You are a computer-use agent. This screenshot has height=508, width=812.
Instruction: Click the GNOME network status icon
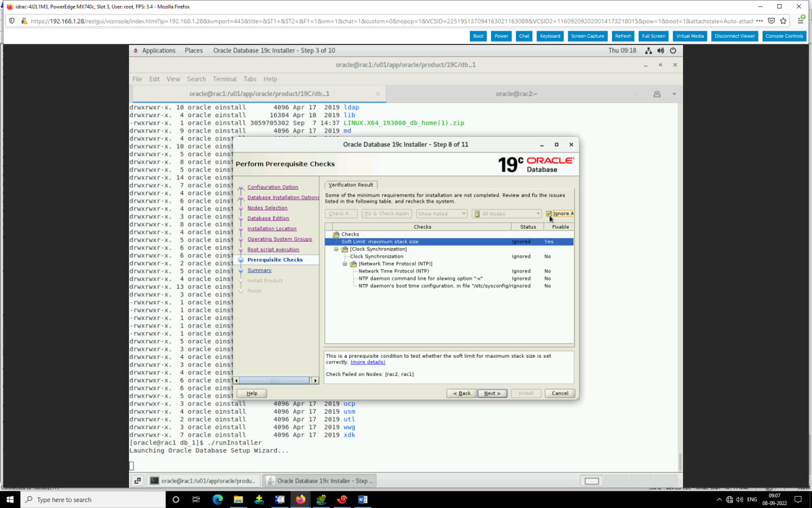click(x=648, y=51)
